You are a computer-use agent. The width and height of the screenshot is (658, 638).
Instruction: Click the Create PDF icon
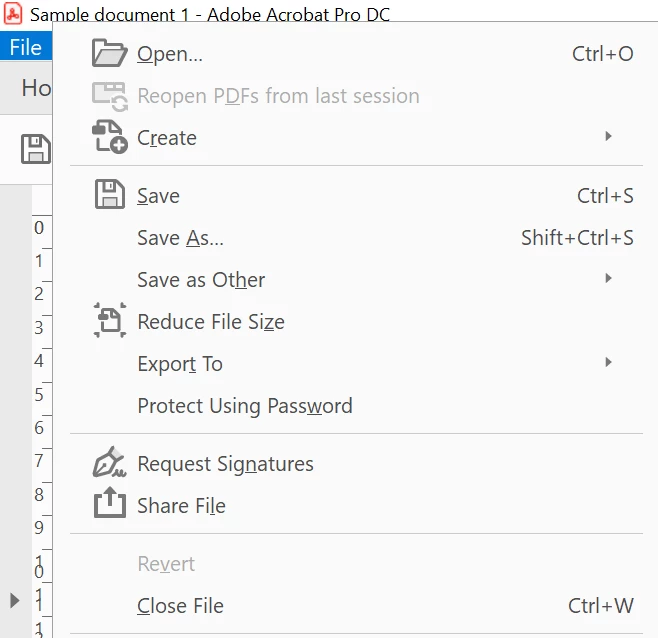[x=109, y=137]
